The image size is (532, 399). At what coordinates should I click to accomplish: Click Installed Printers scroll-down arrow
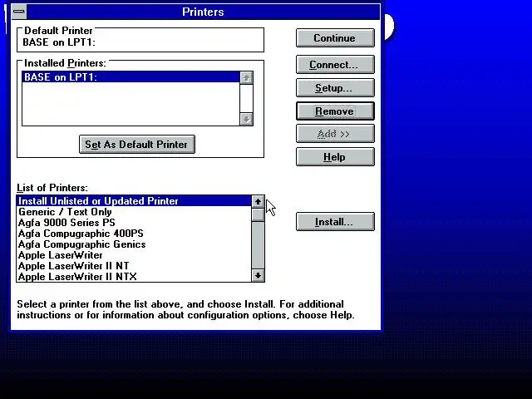246,119
